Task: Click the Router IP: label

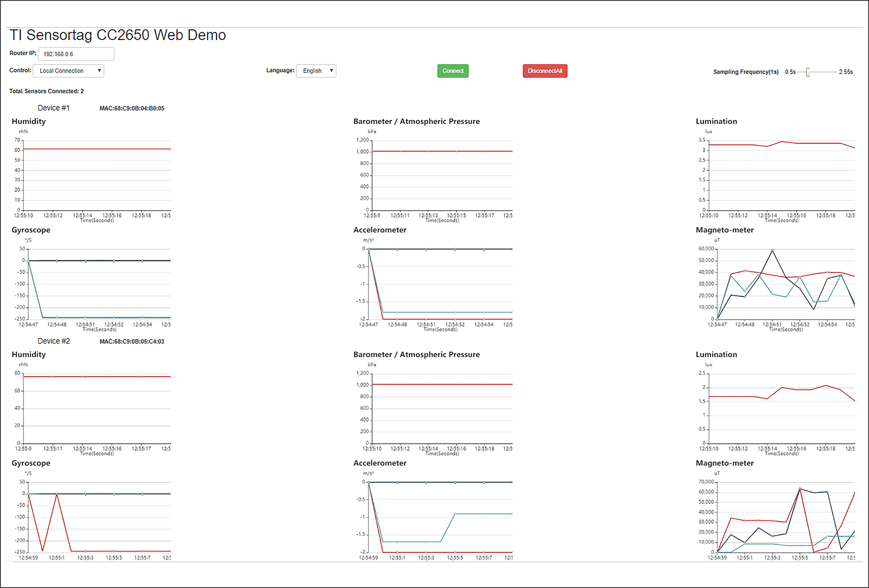Action: pyautogui.click(x=23, y=53)
